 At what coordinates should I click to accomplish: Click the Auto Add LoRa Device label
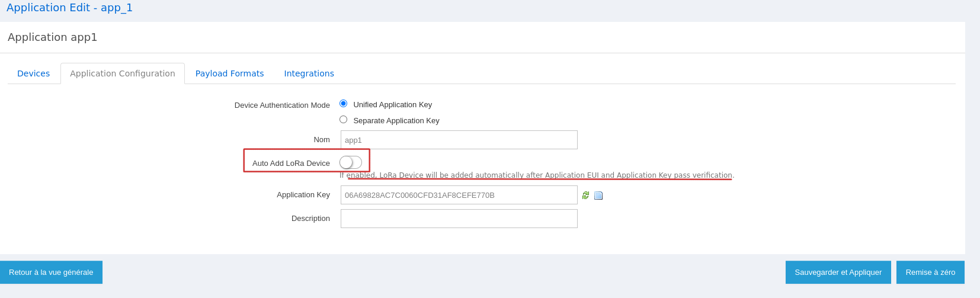pyautogui.click(x=291, y=164)
